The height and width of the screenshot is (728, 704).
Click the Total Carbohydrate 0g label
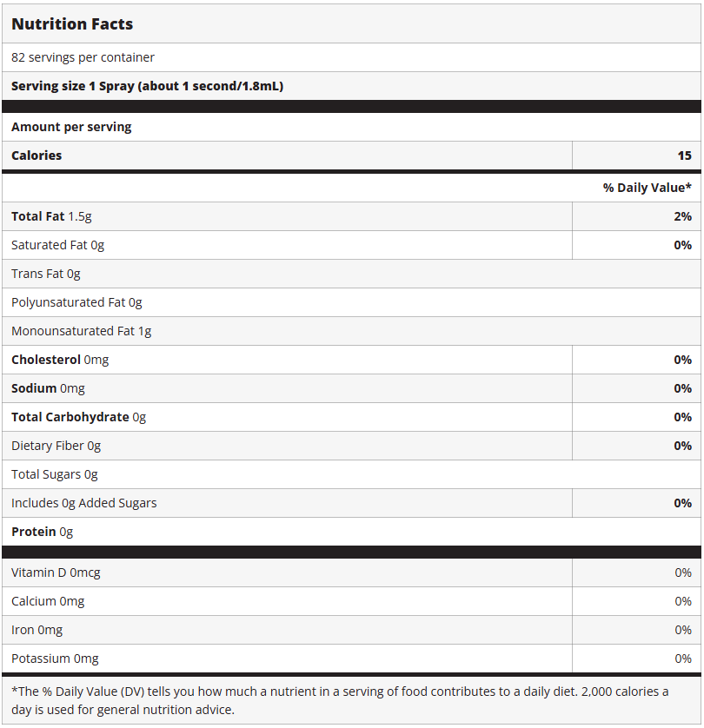point(78,417)
